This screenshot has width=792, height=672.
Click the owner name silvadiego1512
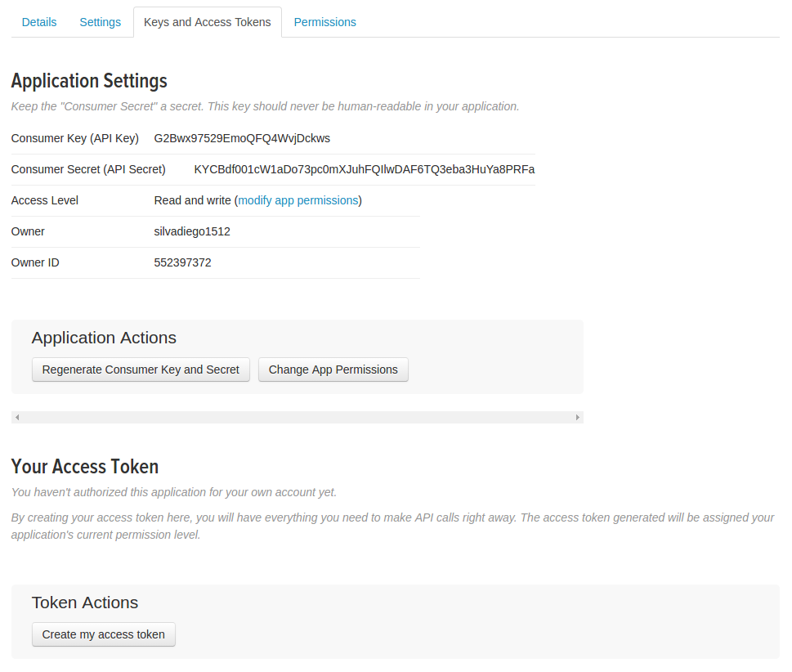192,231
